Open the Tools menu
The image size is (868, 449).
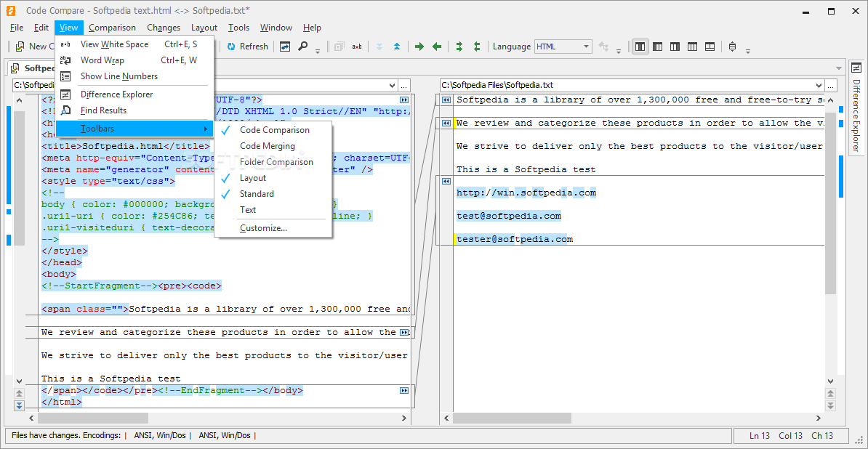pyautogui.click(x=238, y=28)
